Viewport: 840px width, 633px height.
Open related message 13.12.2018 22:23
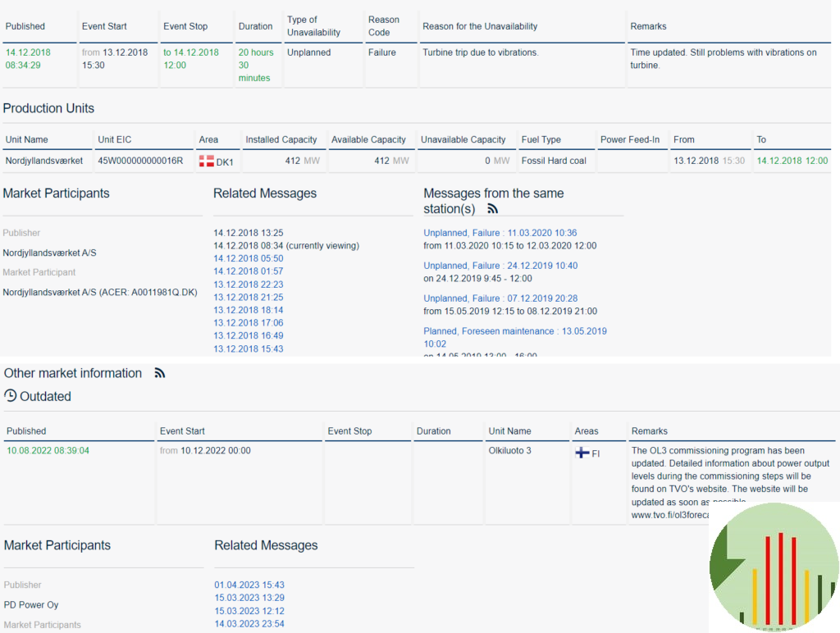(249, 285)
